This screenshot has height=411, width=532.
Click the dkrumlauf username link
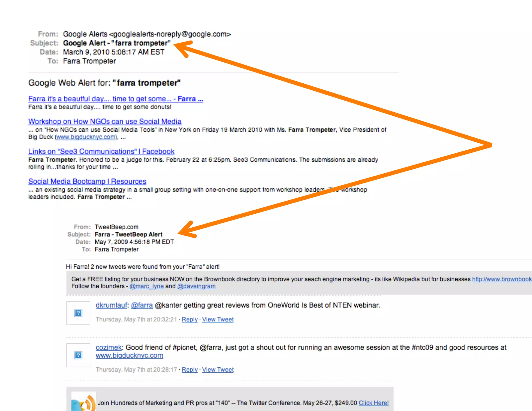111,305
